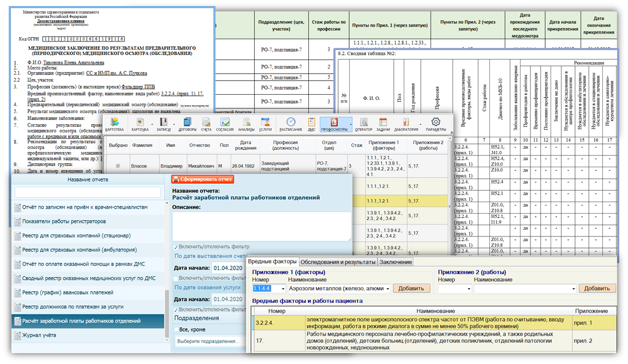628x364 pixels.
Task: Uncheck the Выбрано checkbox for Власов
Action: point(118,165)
